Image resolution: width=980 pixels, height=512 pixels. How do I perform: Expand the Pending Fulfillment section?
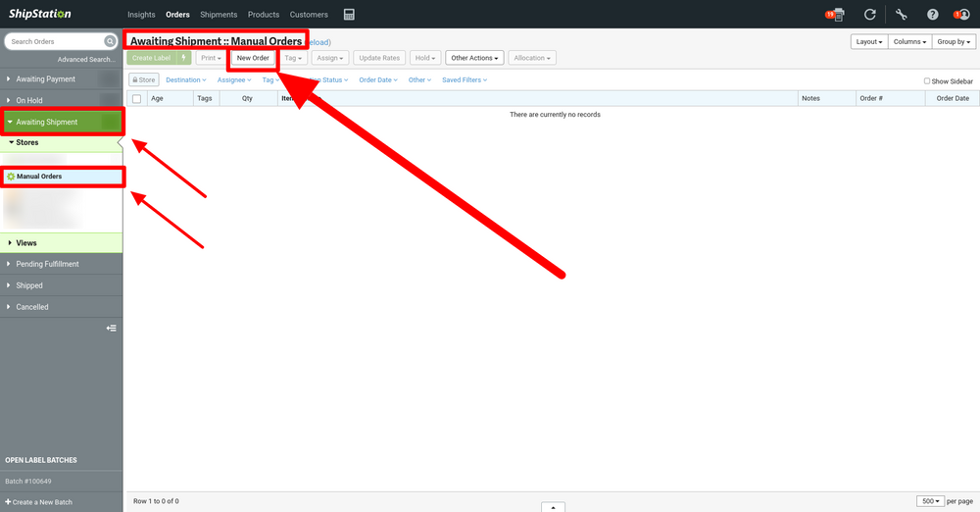pyautogui.click(x=61, y=264)
